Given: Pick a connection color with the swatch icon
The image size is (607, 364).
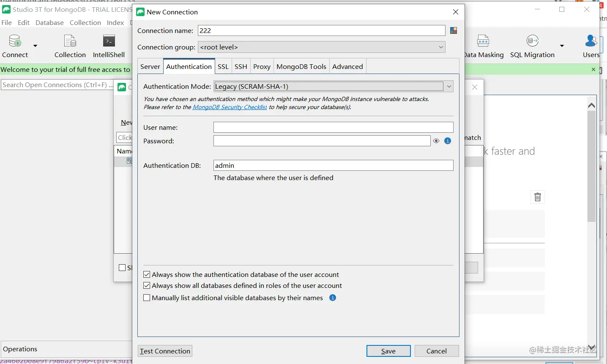Looking at the screenshot, I should pyautogui.click(x=454, y=30).
